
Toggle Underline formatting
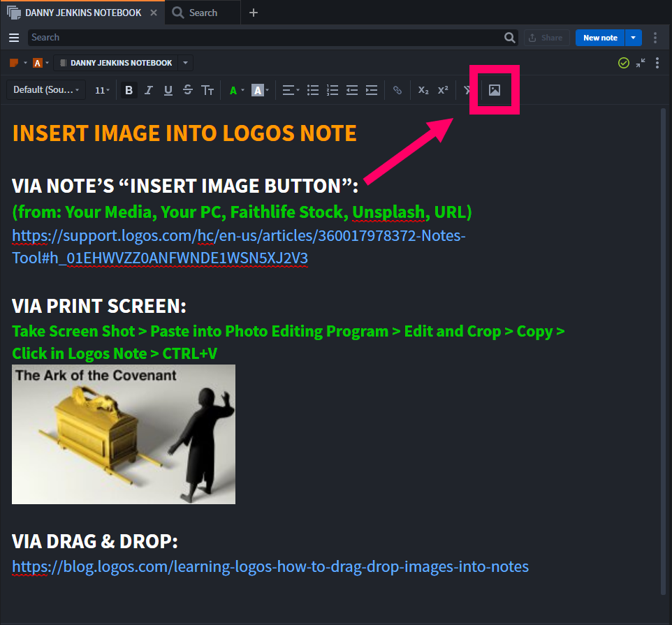[168, 90]
